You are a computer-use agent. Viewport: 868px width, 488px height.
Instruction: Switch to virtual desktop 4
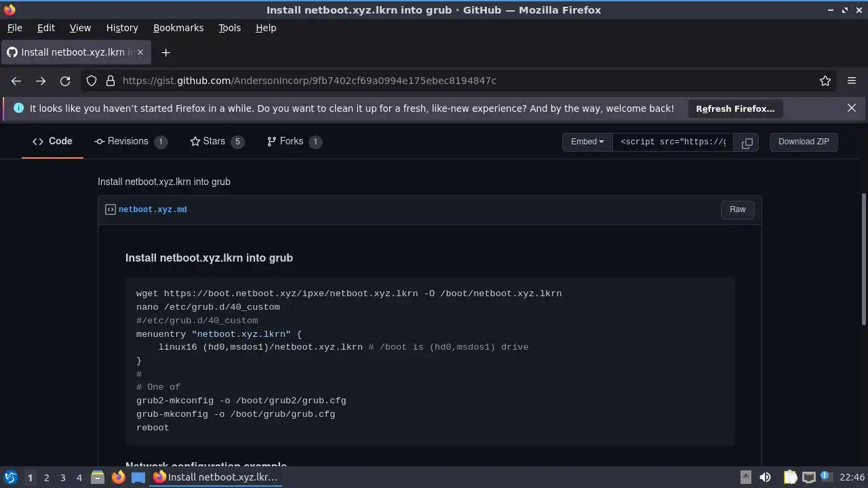coord(79,477)
